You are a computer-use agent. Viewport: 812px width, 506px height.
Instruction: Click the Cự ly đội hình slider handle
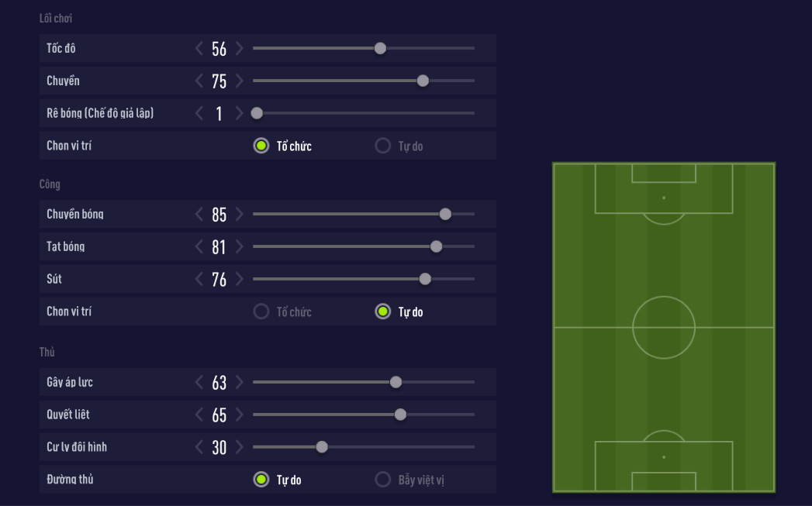click(x=322, y=447)
